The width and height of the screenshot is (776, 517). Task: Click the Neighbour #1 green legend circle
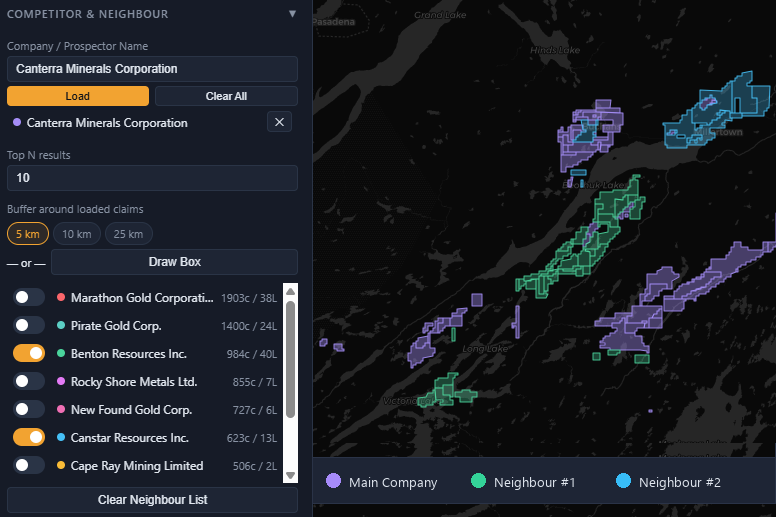coord(479,481)
